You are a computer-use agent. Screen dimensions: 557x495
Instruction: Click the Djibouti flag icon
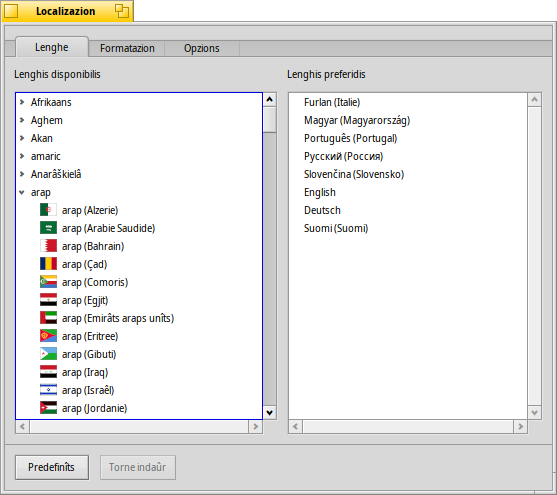click(x=48, y=354)
